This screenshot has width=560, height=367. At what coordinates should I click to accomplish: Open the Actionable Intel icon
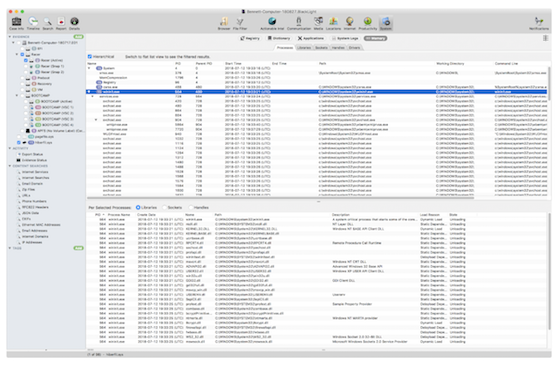272,22
